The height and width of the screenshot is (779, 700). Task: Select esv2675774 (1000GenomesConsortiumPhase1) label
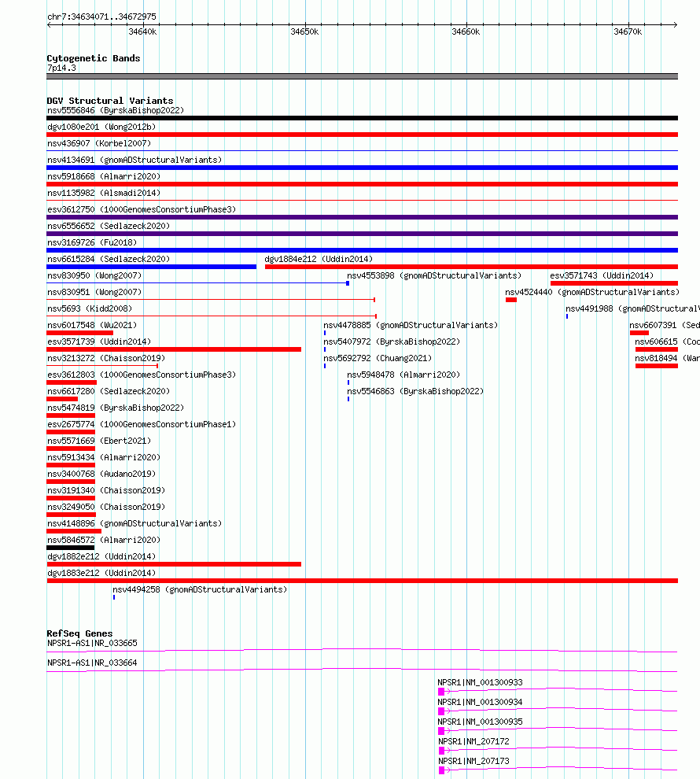click(x=142, y=424)
